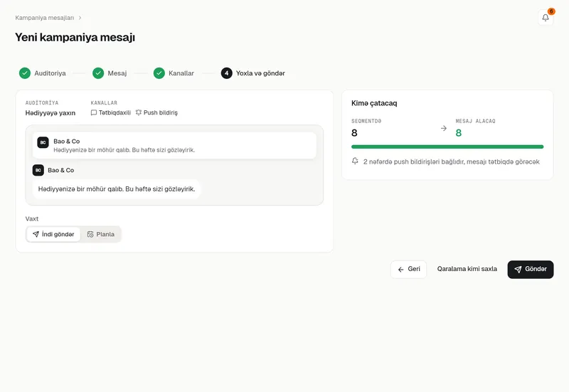Click the step 4 number circle
This screenshot has width=569, height=392.
coord(226,73)
